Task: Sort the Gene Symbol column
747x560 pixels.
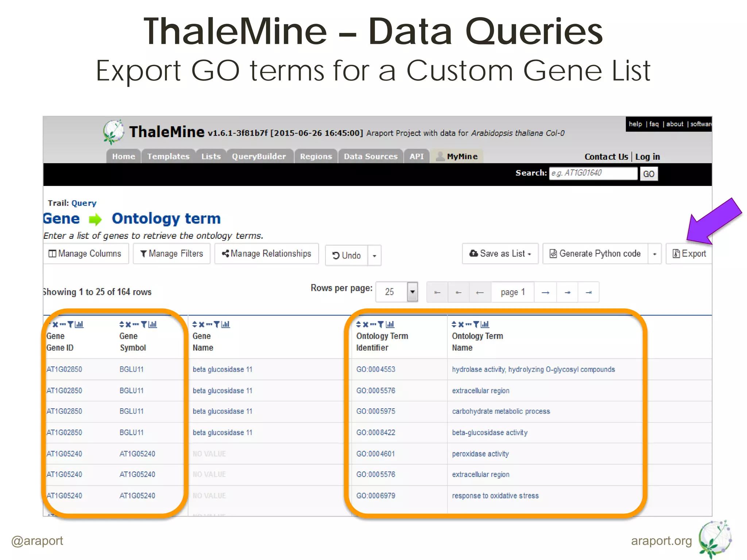Action: 122,324
